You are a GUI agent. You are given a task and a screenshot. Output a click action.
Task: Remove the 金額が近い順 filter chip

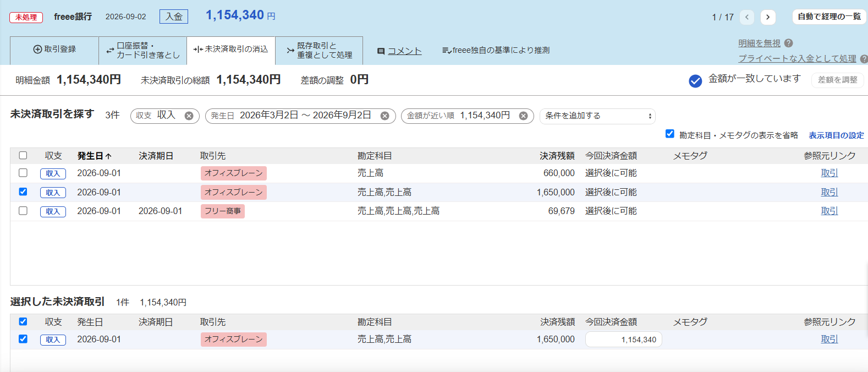click(524, 116)
